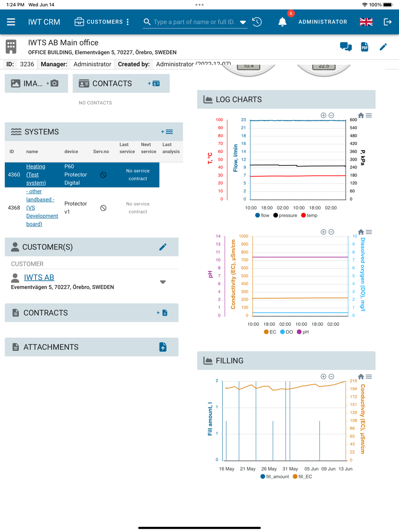Open comments chat bubbles icon

(346, 47)
